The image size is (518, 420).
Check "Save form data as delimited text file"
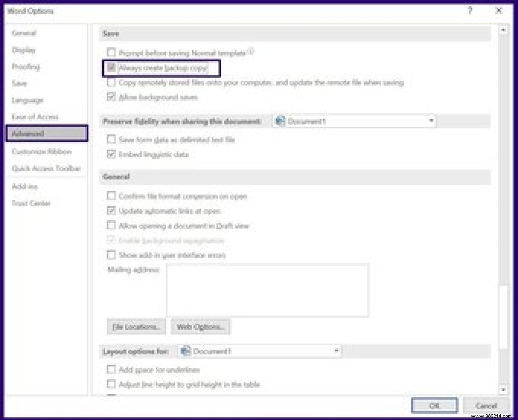[x=111, y=140]
